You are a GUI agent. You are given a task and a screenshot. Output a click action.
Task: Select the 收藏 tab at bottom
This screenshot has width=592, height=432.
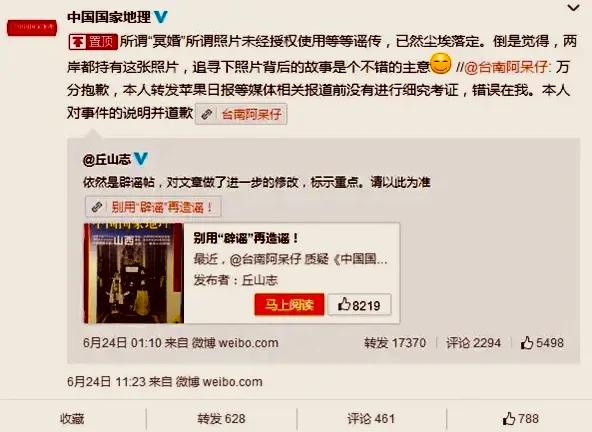(72, 419)
